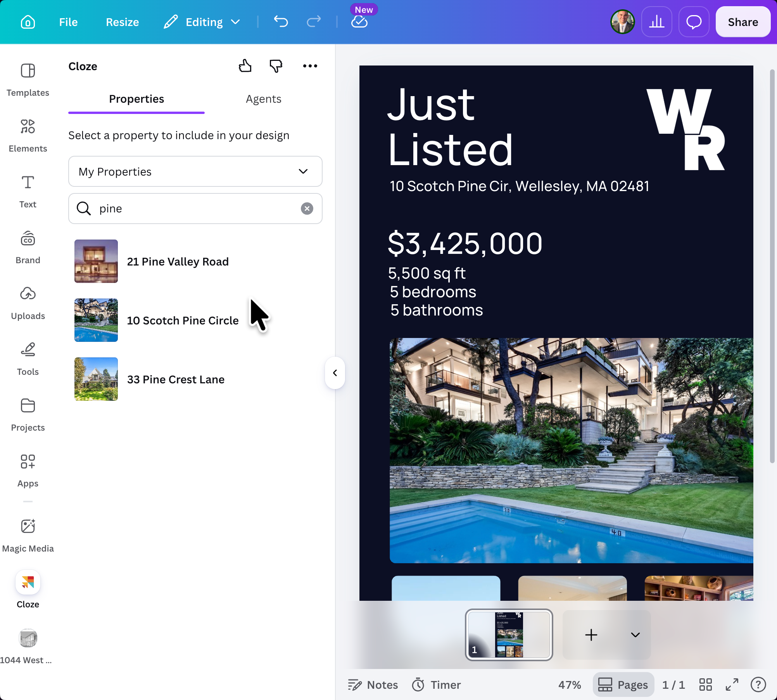Open the Brand sidebar panel
This screenshot has height=700, width=777.
[x=28, y=247]
